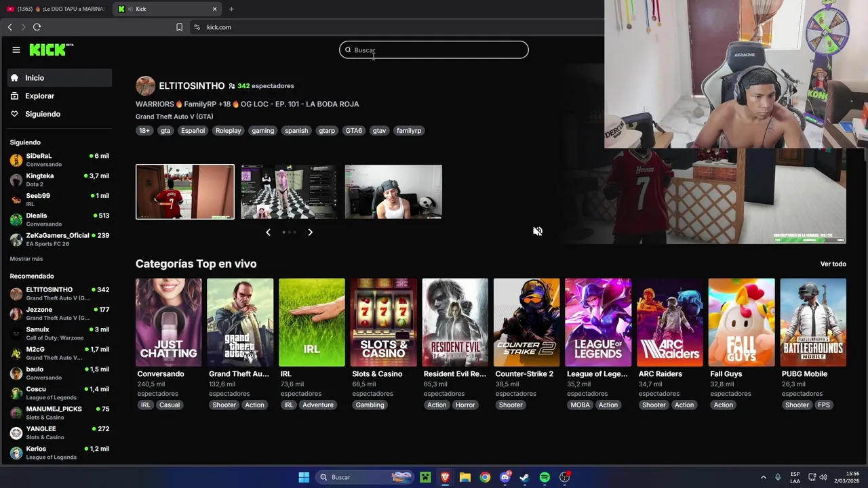Screen dimensions: 868x488
Task: Open Kingteka channel avatar in sidebar
Action: 16,180
